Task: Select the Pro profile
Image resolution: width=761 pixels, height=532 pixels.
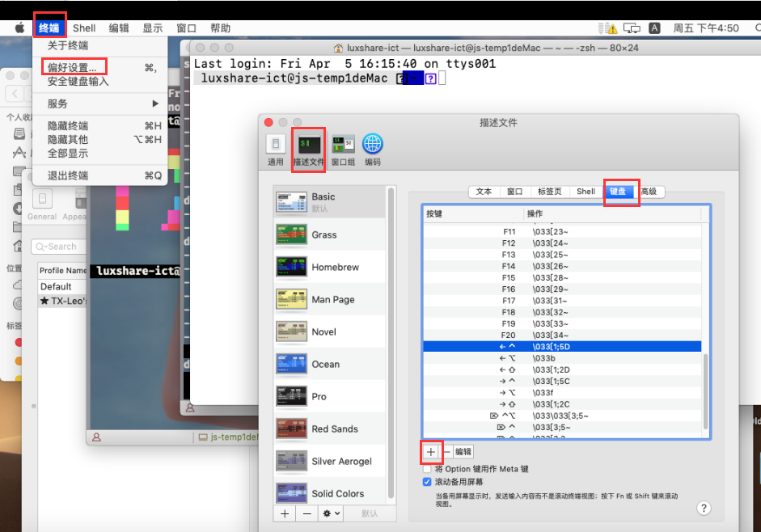Action: coord(330,396)
